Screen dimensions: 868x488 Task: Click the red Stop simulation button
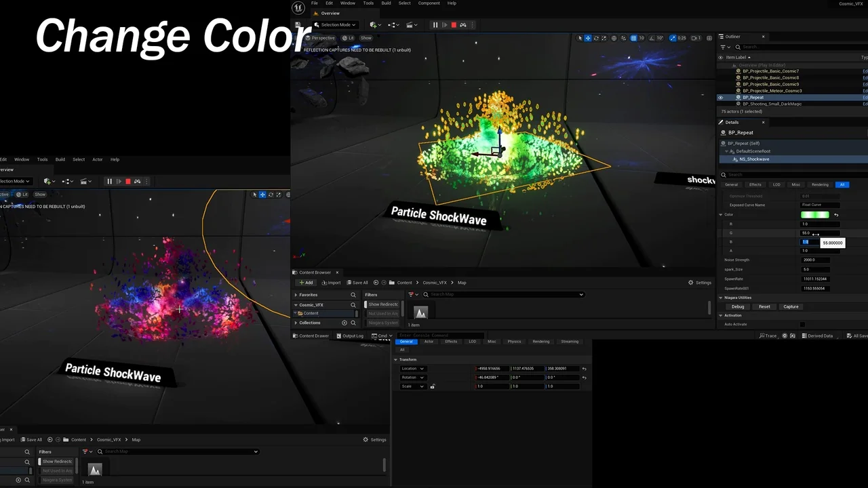click(x=454, y=25)
